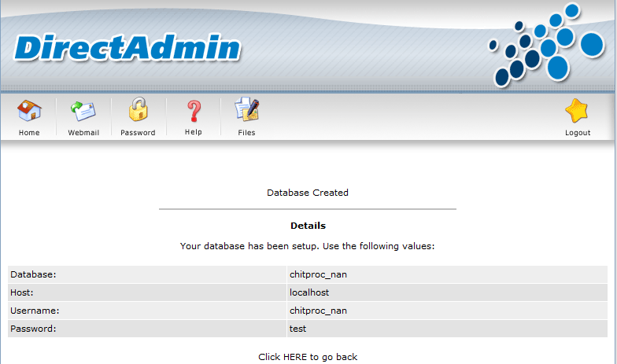Open the Help question mark icon

pyautogui.click(x=194, y=110)
